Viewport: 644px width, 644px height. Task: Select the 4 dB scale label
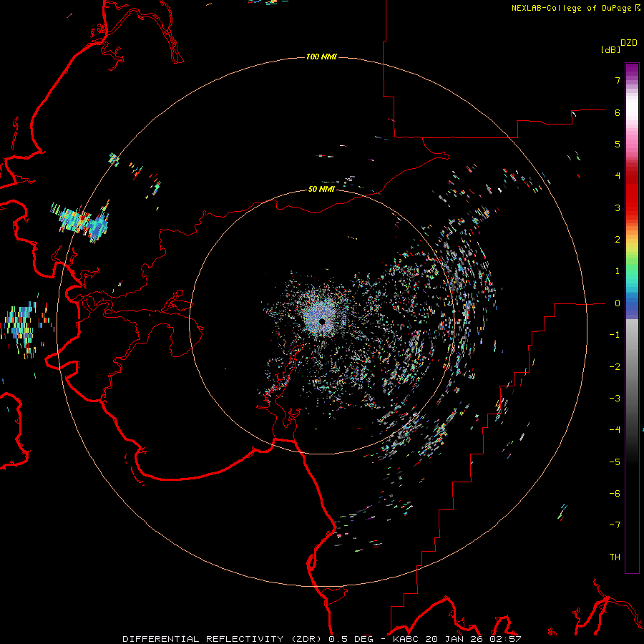click(x=618, y=176)
